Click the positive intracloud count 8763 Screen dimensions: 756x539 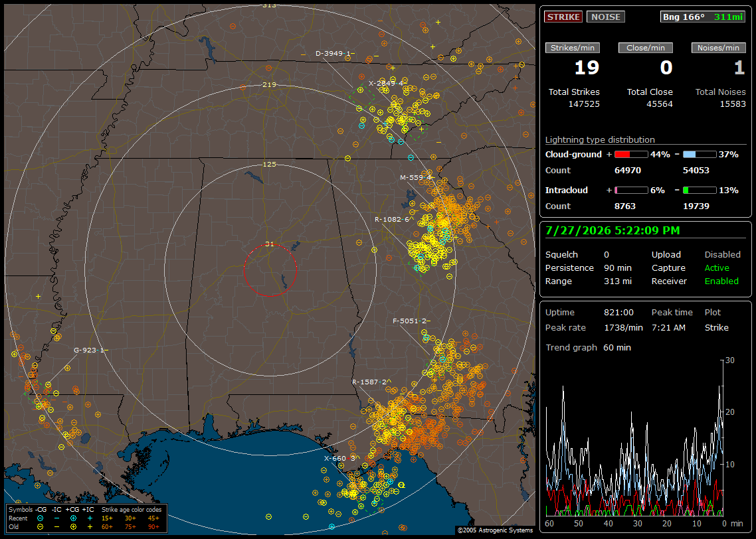625,206
